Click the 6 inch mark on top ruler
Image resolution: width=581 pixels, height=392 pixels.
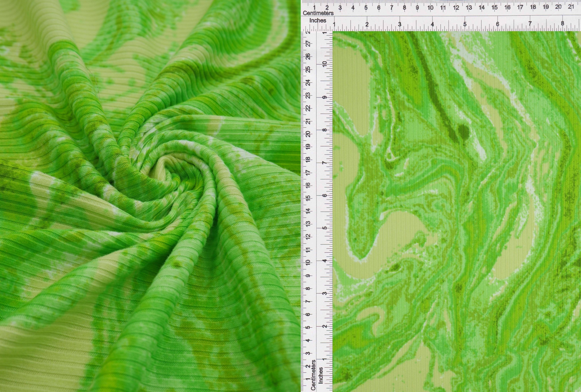[x=497, y=24]
